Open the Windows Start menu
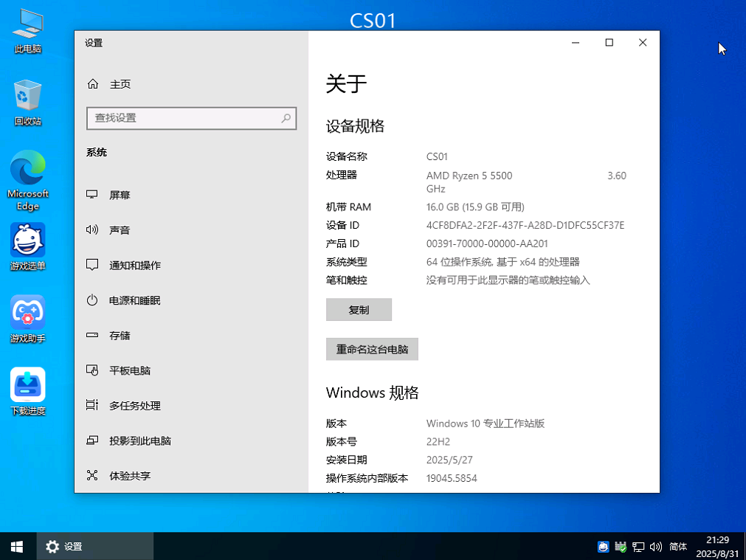 click(x=17, y=546)
